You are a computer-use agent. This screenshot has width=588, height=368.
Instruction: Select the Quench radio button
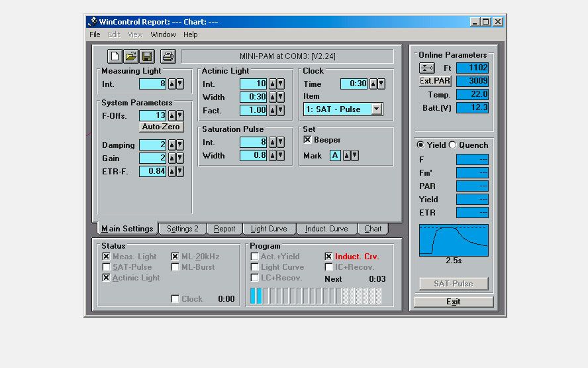click(453, 145)
